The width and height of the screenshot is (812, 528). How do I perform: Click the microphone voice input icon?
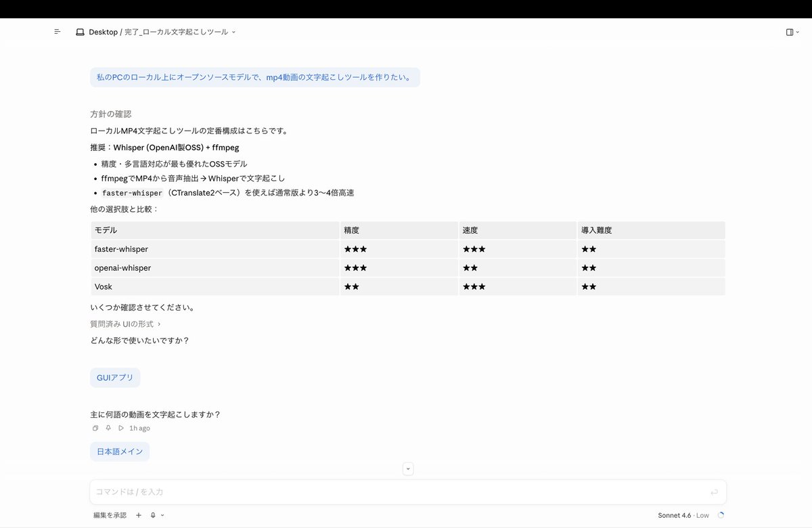(x=153, y=515)
